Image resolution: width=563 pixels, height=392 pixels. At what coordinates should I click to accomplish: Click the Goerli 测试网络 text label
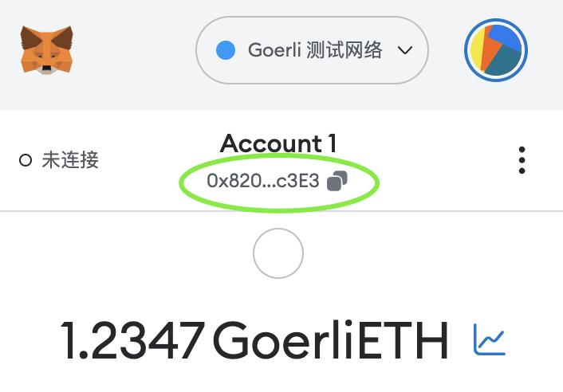(x=315, y=50)
